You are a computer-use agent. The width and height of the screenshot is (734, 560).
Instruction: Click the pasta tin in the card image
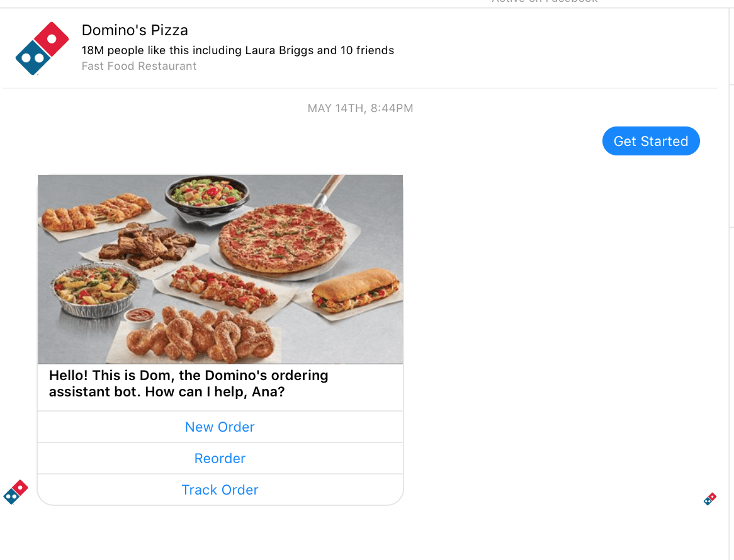coord(95,289)
